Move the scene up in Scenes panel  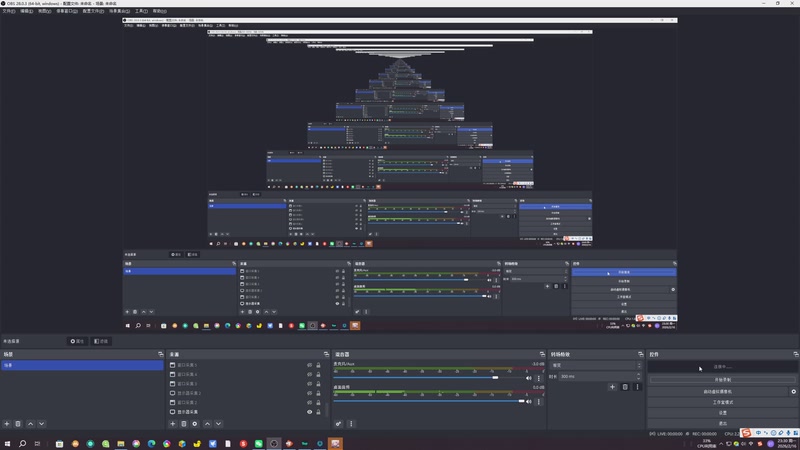[x=31, y=423]
